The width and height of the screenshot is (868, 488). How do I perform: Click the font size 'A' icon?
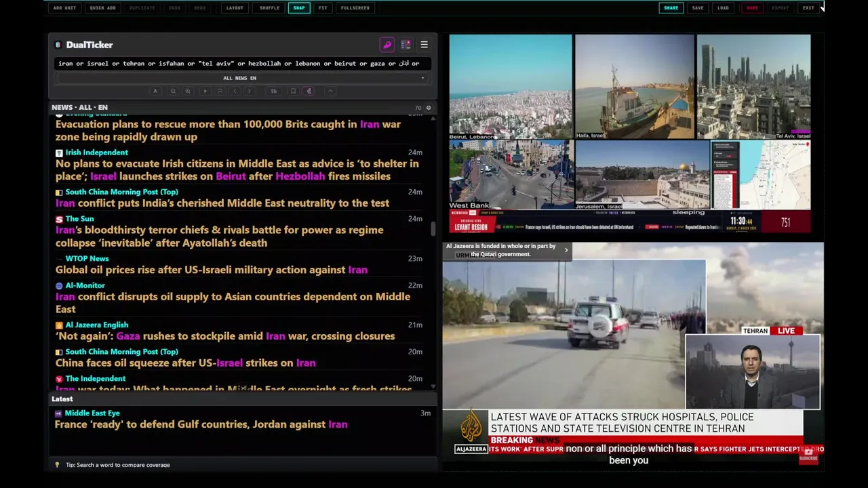click(155, 91)
